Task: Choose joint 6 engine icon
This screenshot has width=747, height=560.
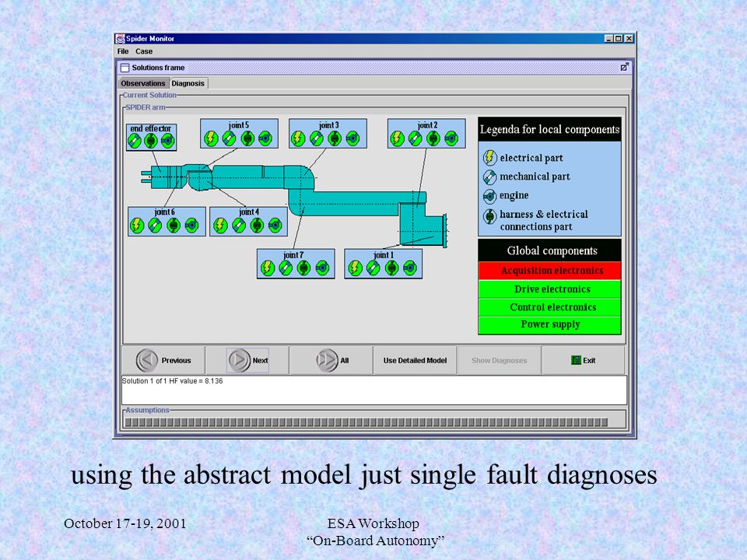Action: [191, 226]
